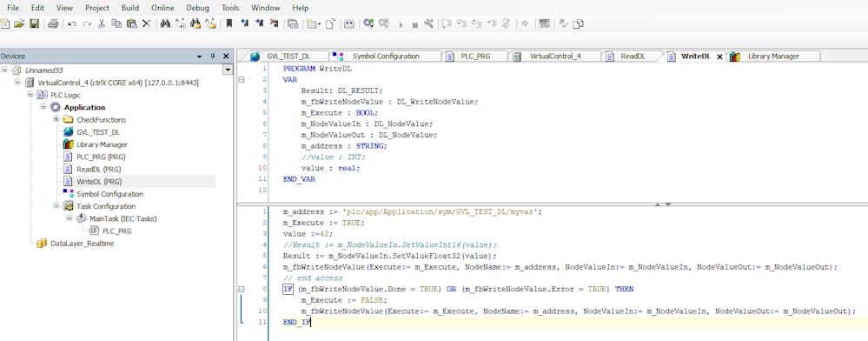
Task: Open the Project menu
Action: (x=96, y=8)
